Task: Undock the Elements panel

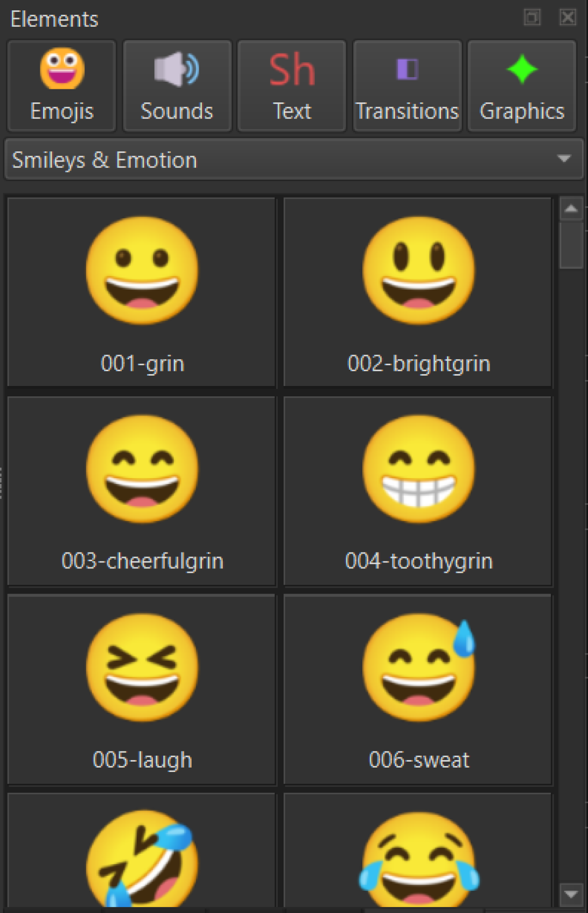Action: click(532, 17)
